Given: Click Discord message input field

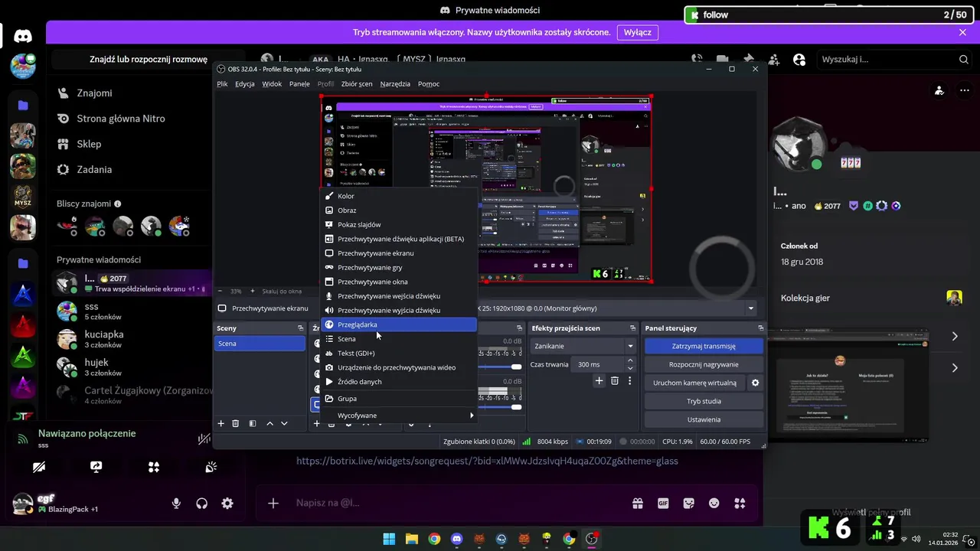Looking at the screenshot, I should (x=459, y=503).
